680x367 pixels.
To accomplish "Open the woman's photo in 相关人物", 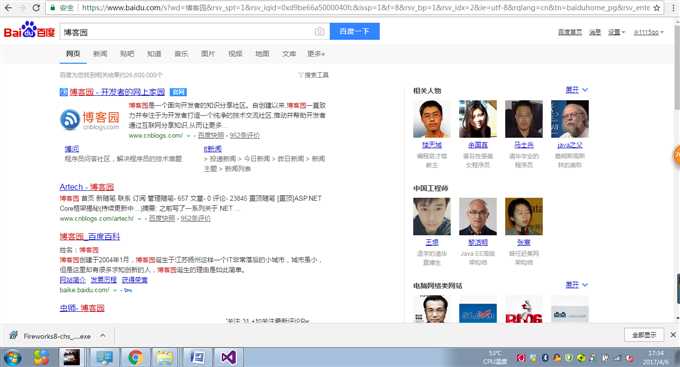I will [x=478, y=119].
